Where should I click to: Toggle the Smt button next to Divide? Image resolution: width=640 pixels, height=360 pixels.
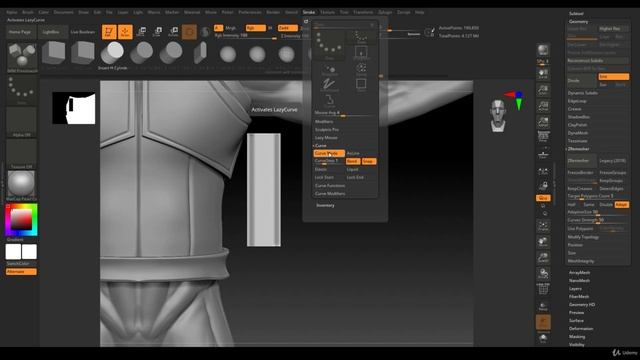pyautogui.click(x=613, y=77)
